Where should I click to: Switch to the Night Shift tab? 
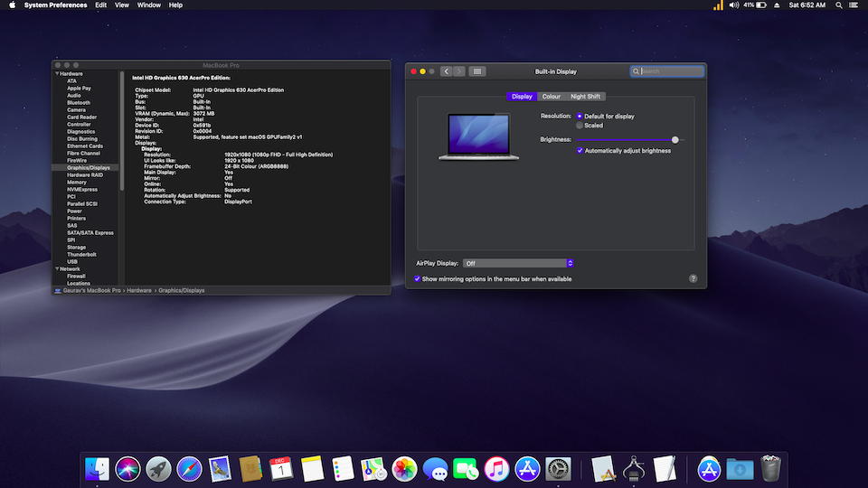585,97
